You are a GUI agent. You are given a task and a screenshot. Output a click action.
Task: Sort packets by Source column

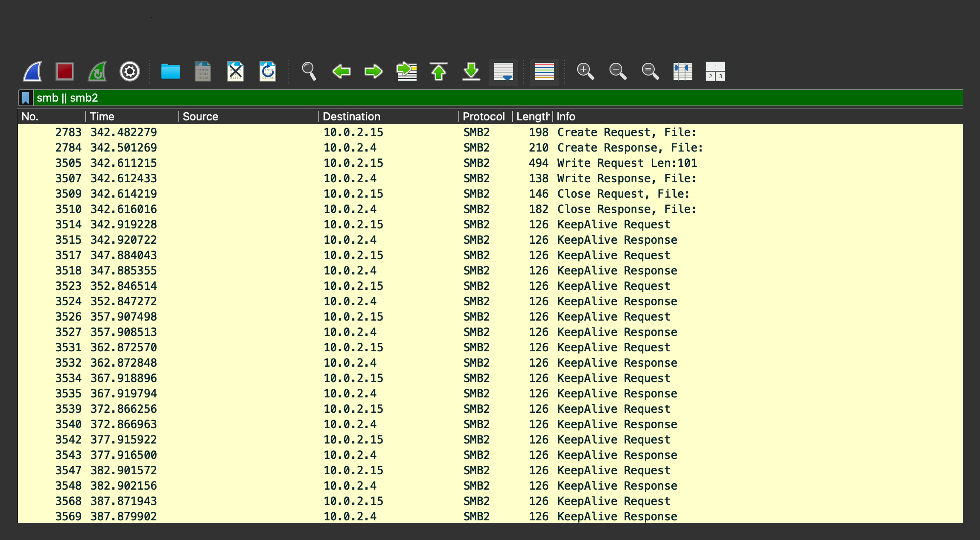click(249, 117)
